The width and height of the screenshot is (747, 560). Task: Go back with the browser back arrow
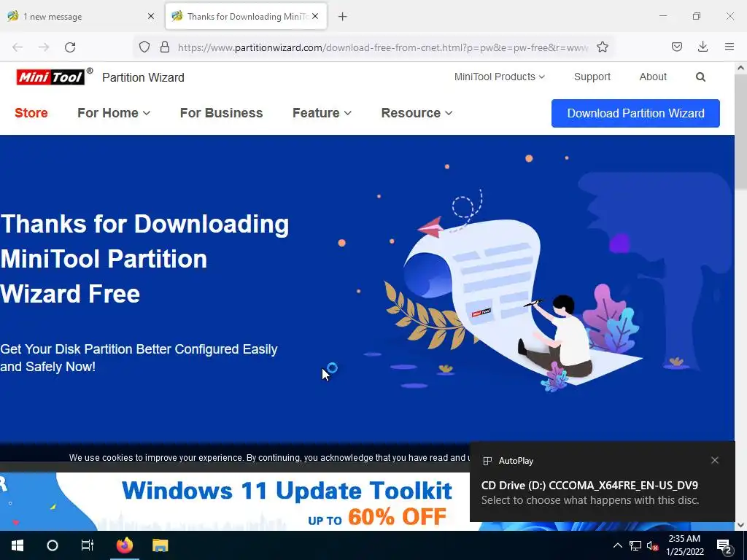18,47
